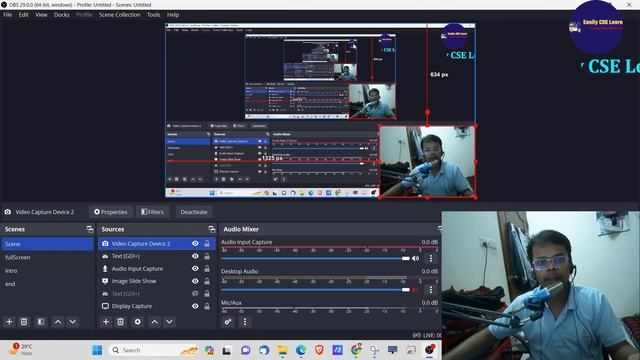Viewport: 640px width, 360px height.
Task: Hide the visible Text (GDI+) source
Action: coord(195,256)
